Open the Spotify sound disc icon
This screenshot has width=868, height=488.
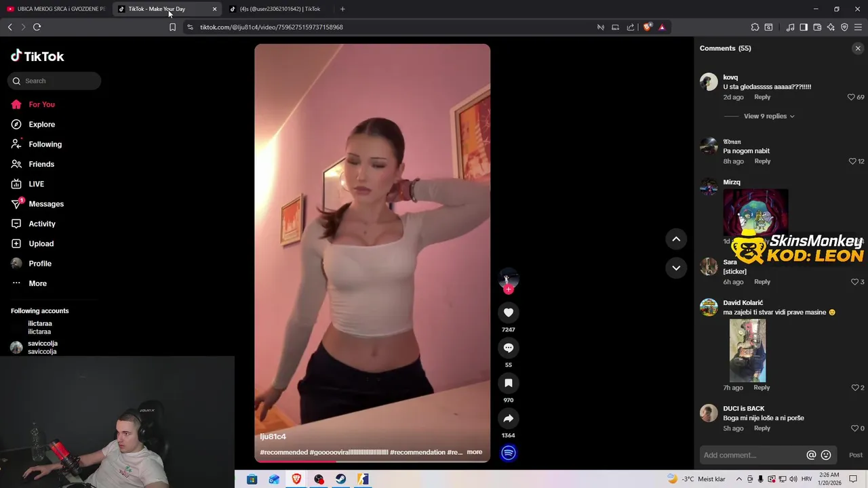tap(509, 453)
